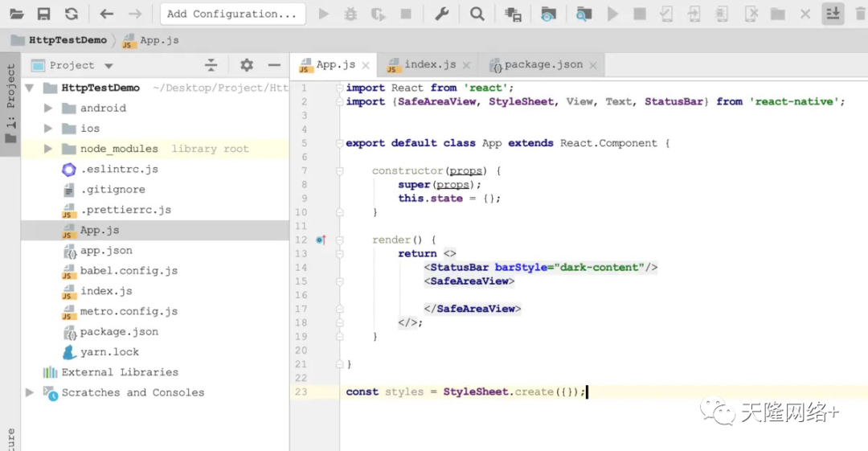This screenshot has height=451, width=868.
Task: Select package.json in the project tree
Action: tap(119, 331)
